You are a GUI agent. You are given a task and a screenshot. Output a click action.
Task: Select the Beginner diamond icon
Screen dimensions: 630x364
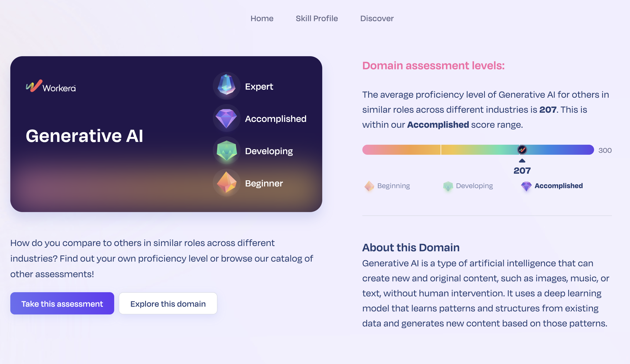click(x=226, y=183)
